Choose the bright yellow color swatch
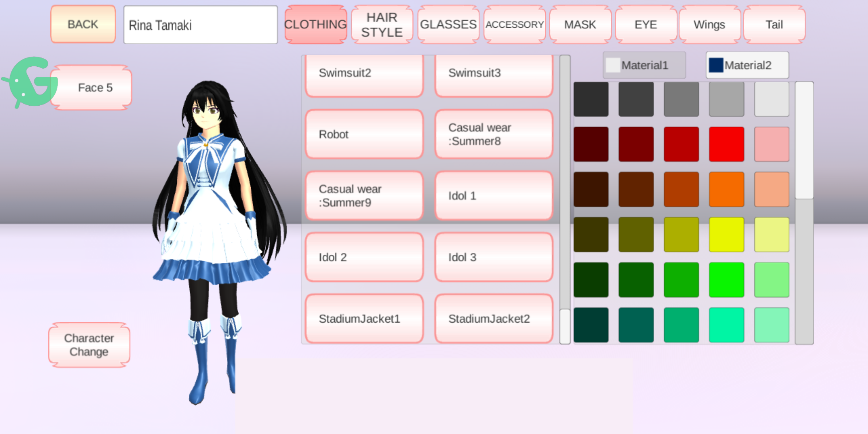Image resolution: width=868 pixels, height=434 pixels. [x=726, y=235]
